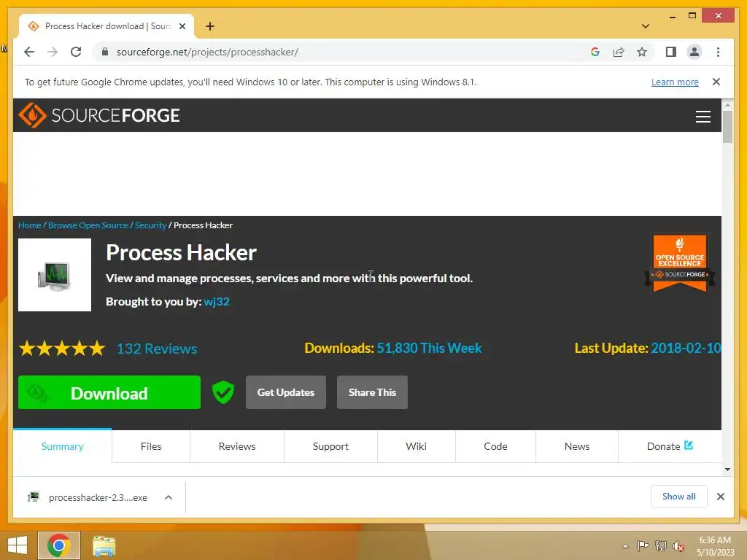This screenshot has height=560, width=747.
Task: Toggle the Chrome side panel icon
Action: pyautogui.click(x=671, y=52)
